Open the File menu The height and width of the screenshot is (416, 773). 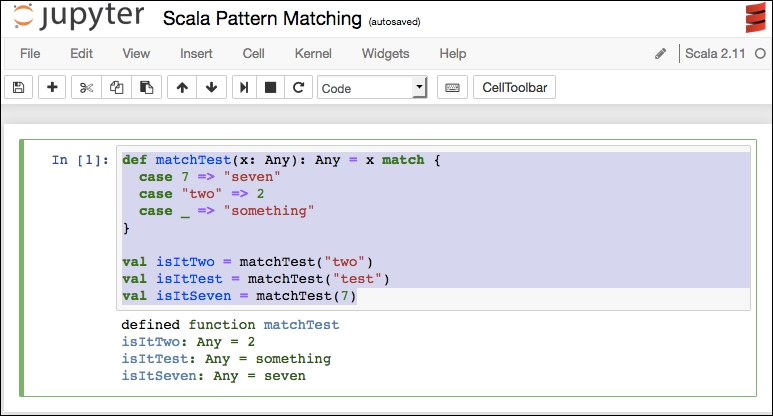[30, 53]
